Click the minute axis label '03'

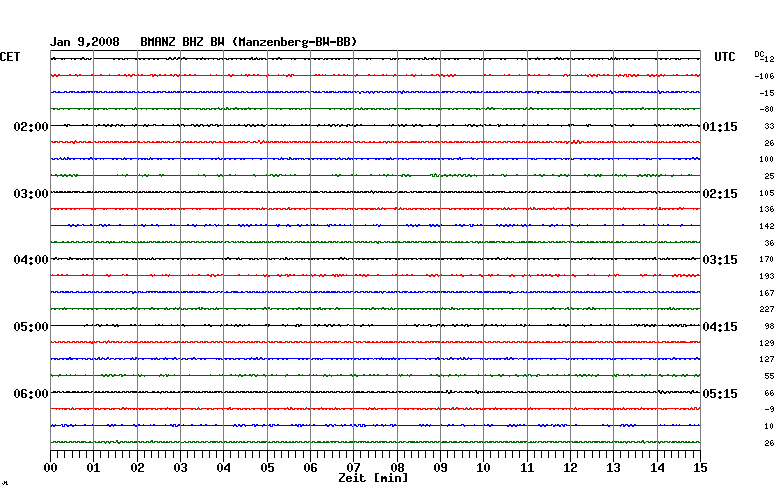[181, 468]
